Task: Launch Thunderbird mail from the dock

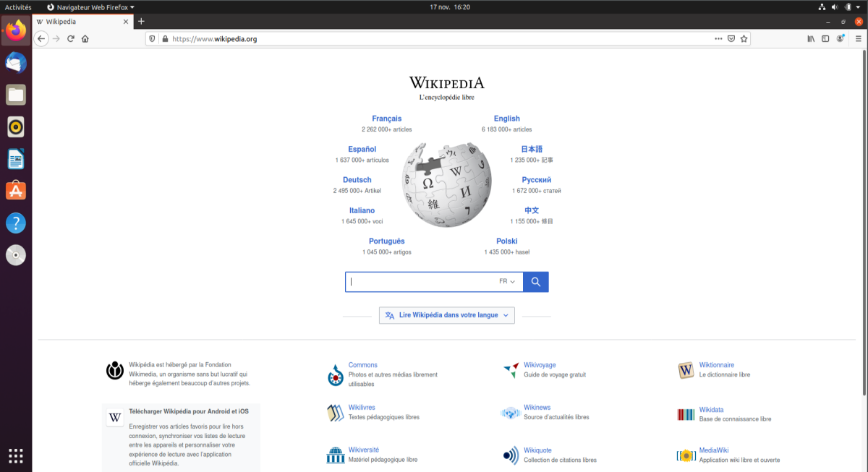Action: point(16,63)
